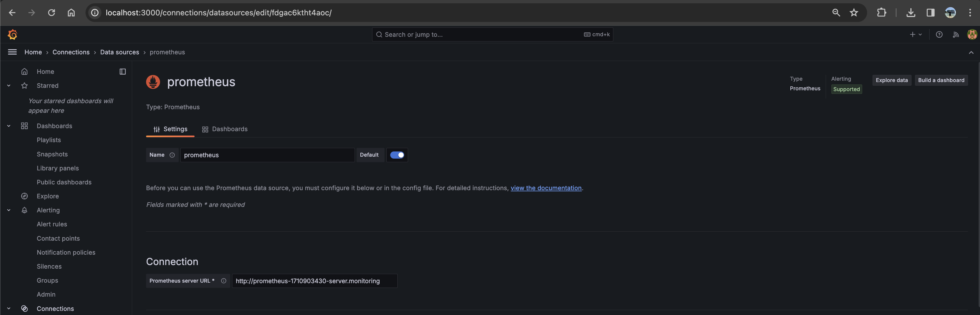Collapse the Alerting section chevron

[x=9, y=210]
